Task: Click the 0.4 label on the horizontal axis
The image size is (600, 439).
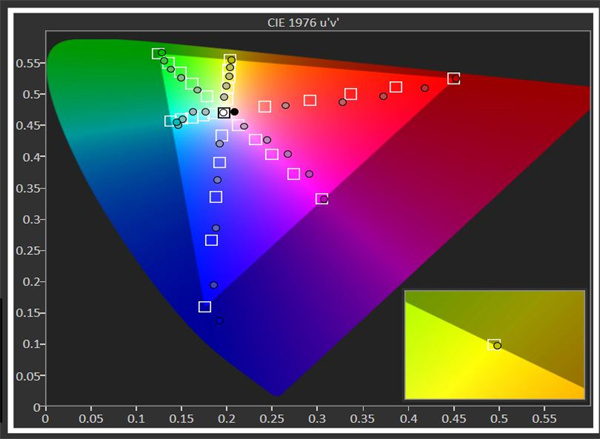Action: (x=408, y=418)
